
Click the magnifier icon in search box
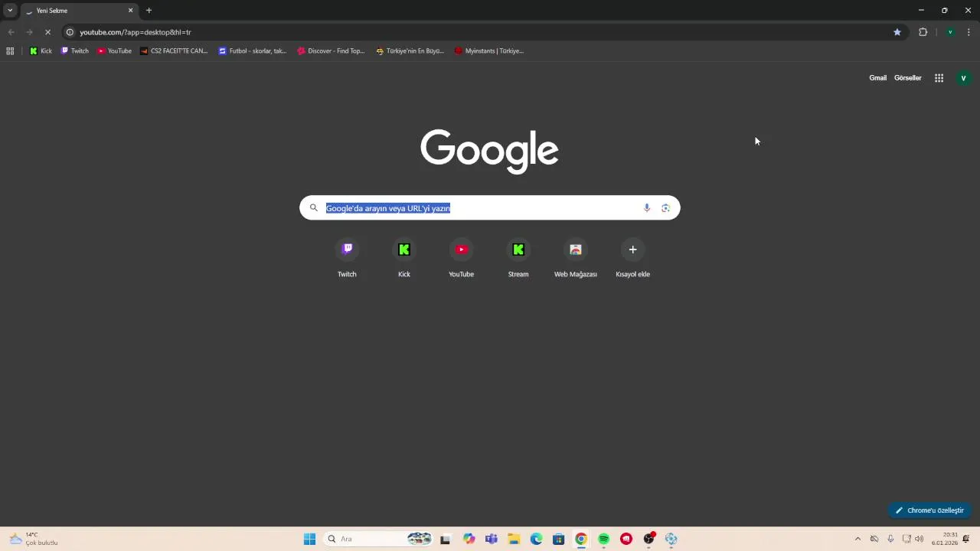click(x=313, y=208)
